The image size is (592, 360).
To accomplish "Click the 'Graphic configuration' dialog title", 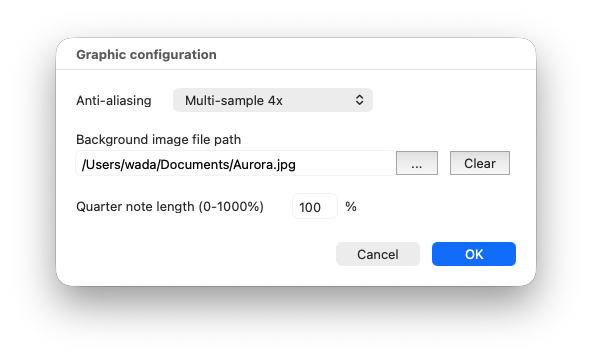I will point(146,54).
